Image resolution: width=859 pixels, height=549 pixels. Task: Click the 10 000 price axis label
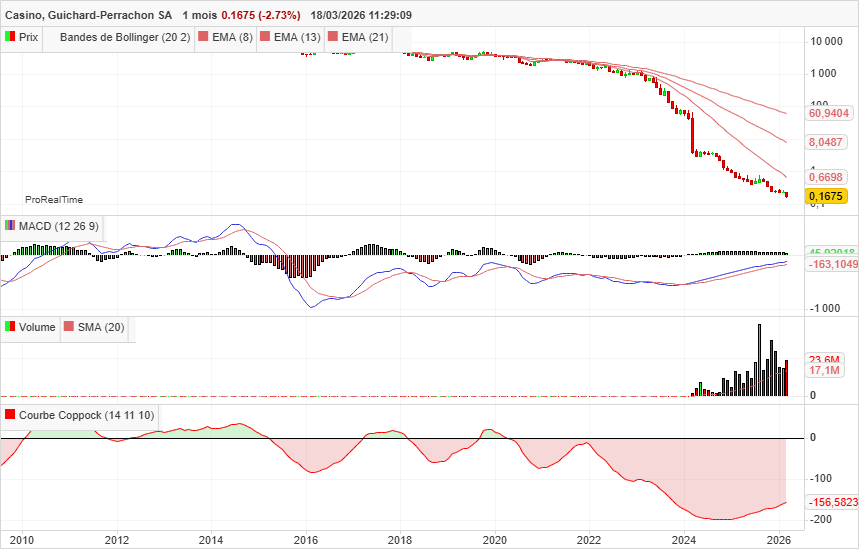(x=826, y=42)
